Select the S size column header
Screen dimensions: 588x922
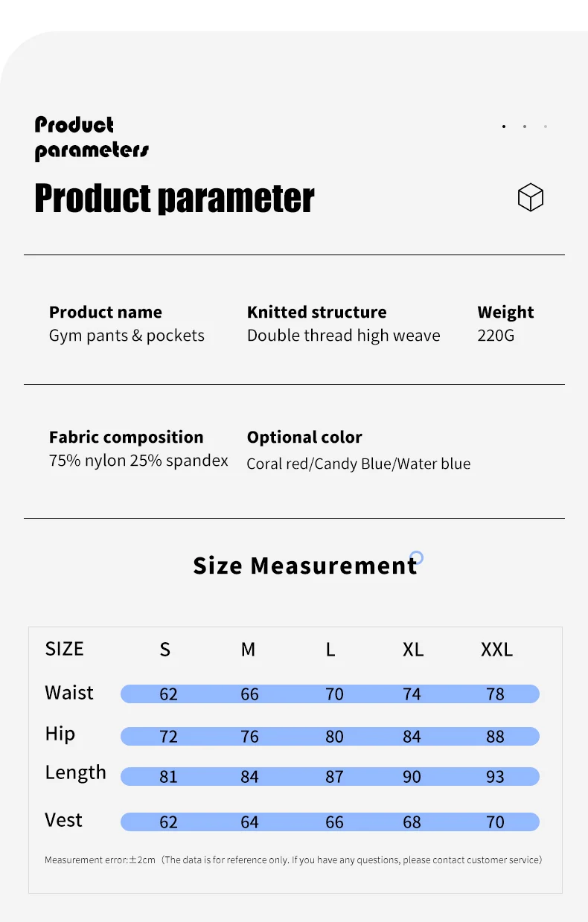coord(165,650)
